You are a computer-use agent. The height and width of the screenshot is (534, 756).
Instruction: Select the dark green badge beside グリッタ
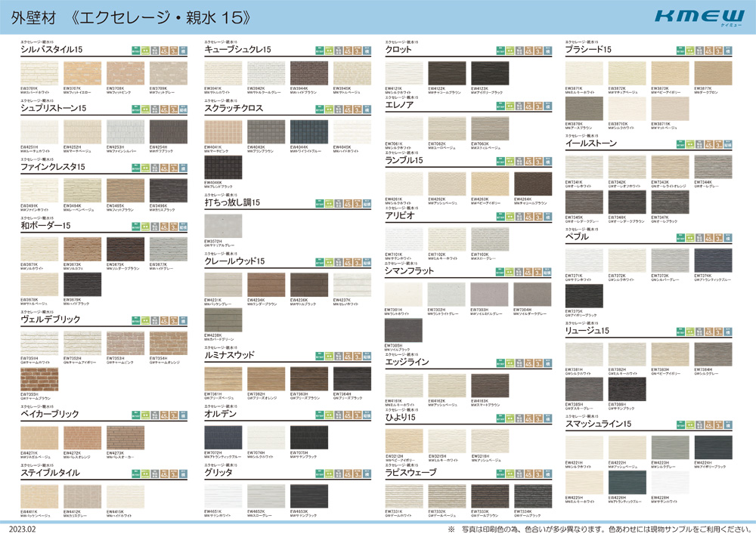point(320,474)
